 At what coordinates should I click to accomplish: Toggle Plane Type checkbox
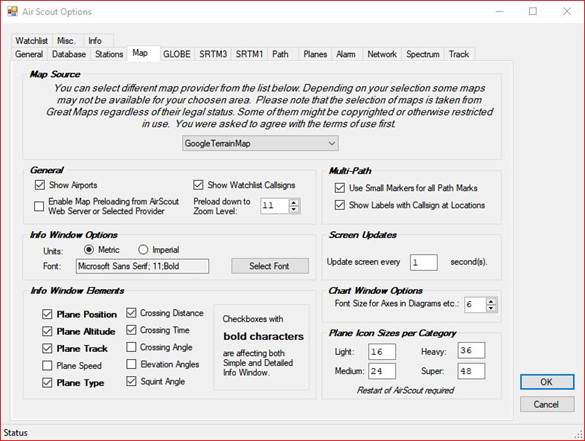(x=47, y=382)
